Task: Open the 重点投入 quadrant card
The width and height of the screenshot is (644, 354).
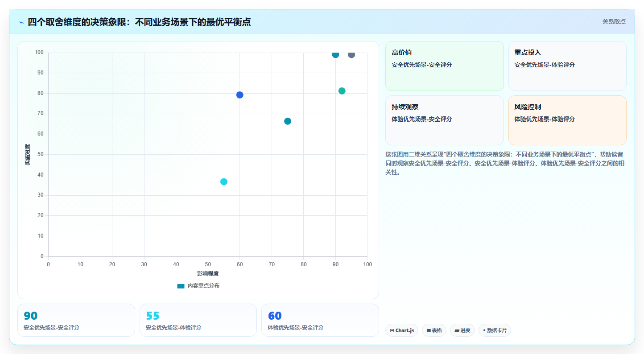Action: 567,66
